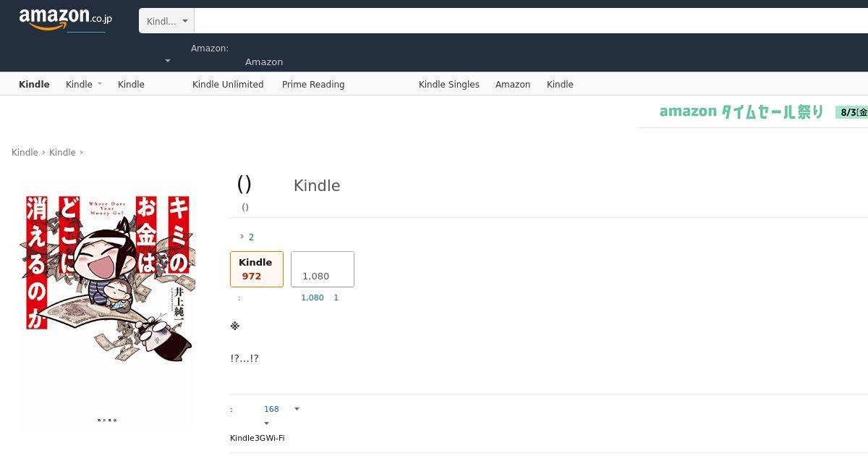Open Kindle Unlimited in the navigation bar
868x456 pixels.
click(228, 84)
